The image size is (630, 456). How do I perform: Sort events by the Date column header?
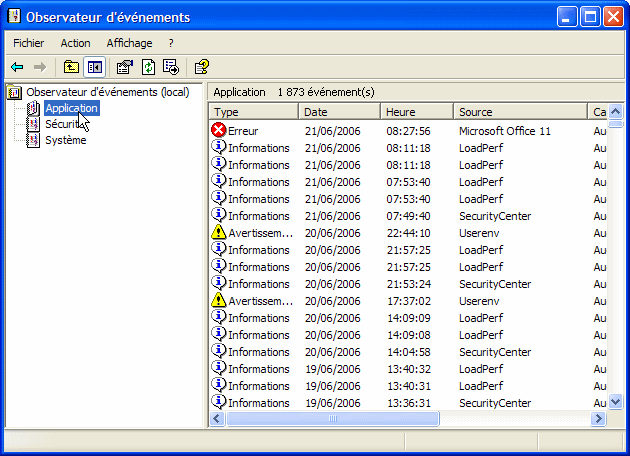(340, 112)
